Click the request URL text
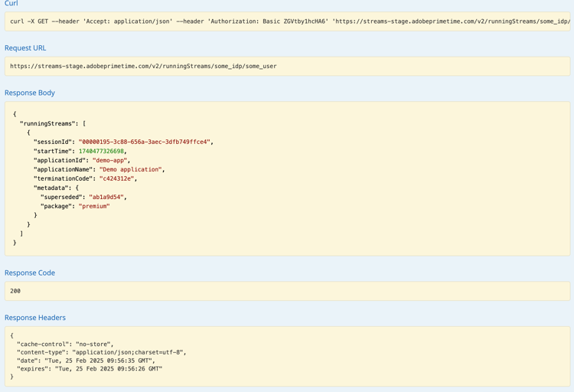This screenshot has height=392, width=574. tap(143, 67)
